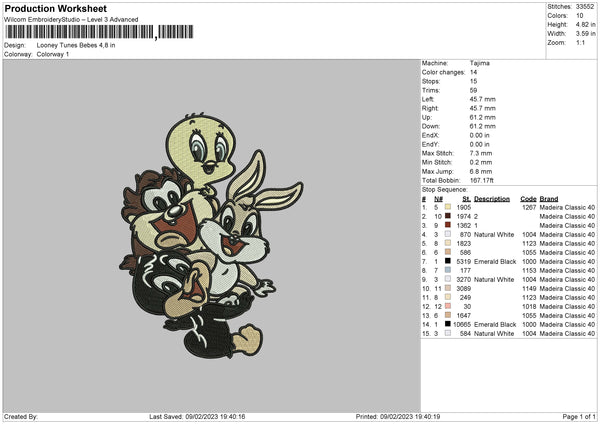Select thread code 1149 in stop row 10
This screenshot has width=600, height=424.
[529, 289]
